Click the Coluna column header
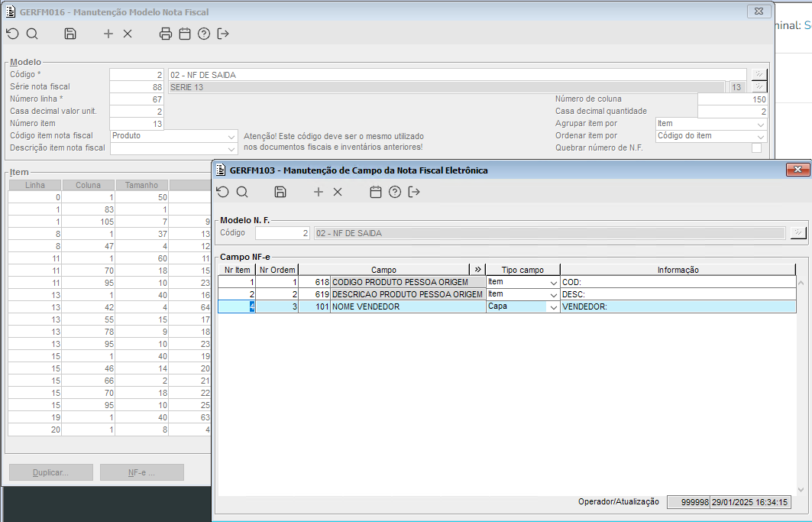Image resolution: width=812 pixels, height=522 pixels. (x=88, y=185)
